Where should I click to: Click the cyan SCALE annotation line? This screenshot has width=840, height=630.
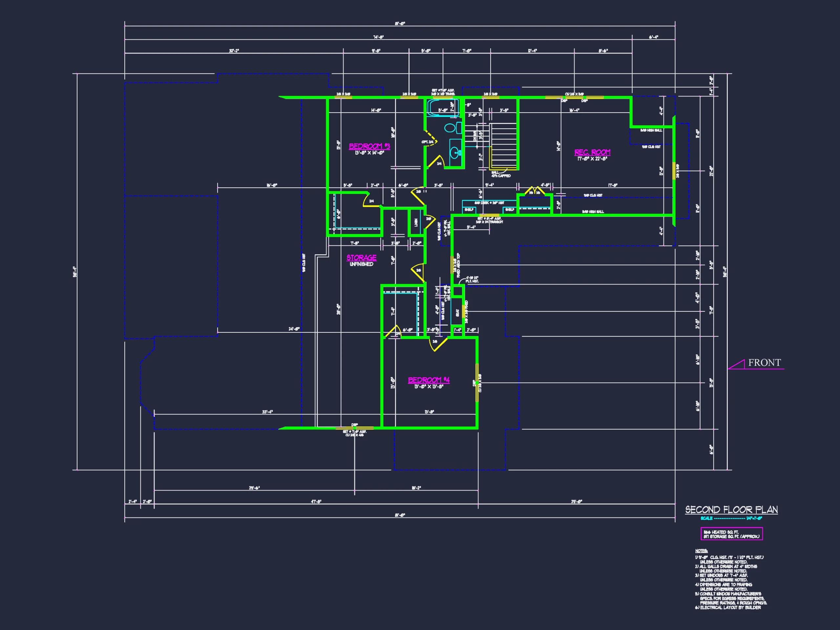coord(731,518)
